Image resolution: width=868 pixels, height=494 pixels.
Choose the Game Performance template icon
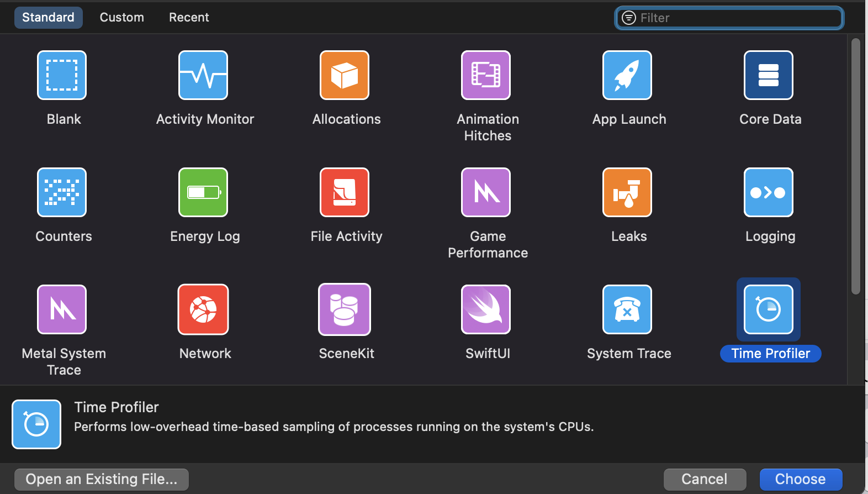click(486, 192)
